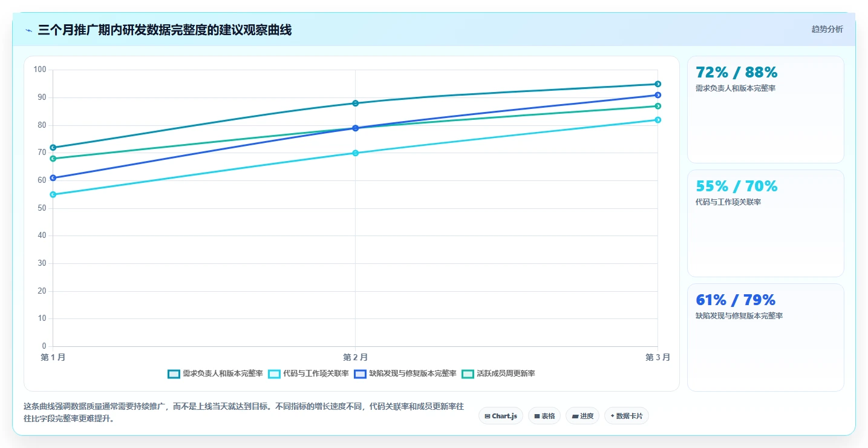
Task: Click the 第1月 x-axis label
Action: coord(53,357)
